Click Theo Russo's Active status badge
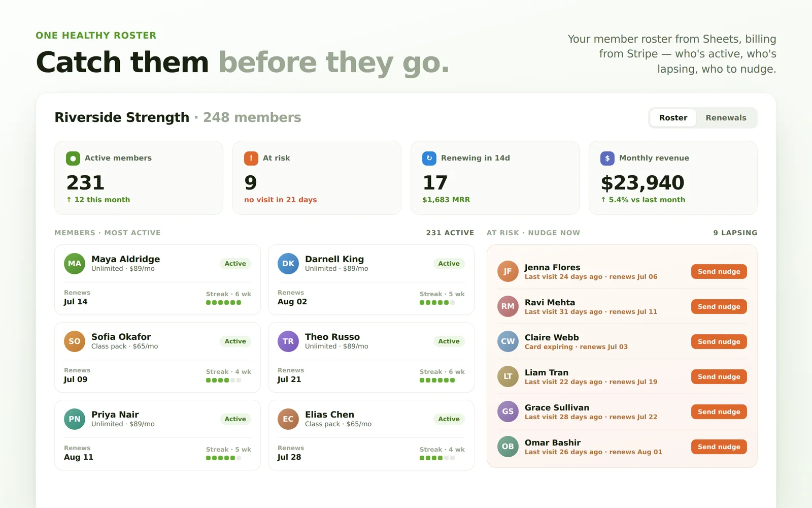Viewport: 812px width, 508px height. pyautogui.click(x=449, y=341)
